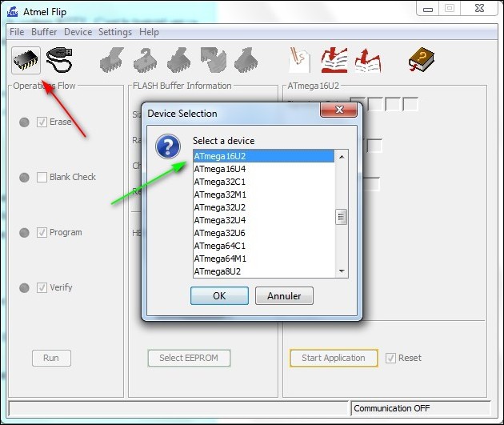Open the Help menu
Viewport: 504px width, 425px height.
[x=149, y=32]
